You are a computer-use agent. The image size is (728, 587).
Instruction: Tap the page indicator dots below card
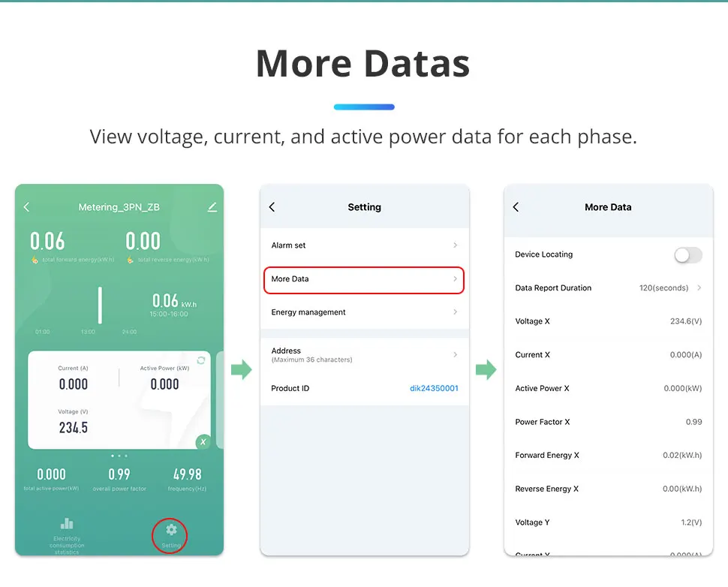coord(119,456)
